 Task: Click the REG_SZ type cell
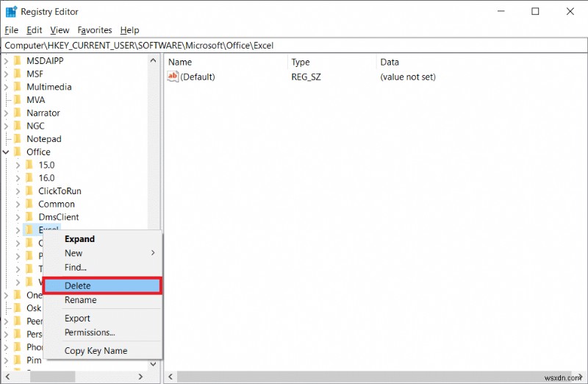tap(306, 77)
